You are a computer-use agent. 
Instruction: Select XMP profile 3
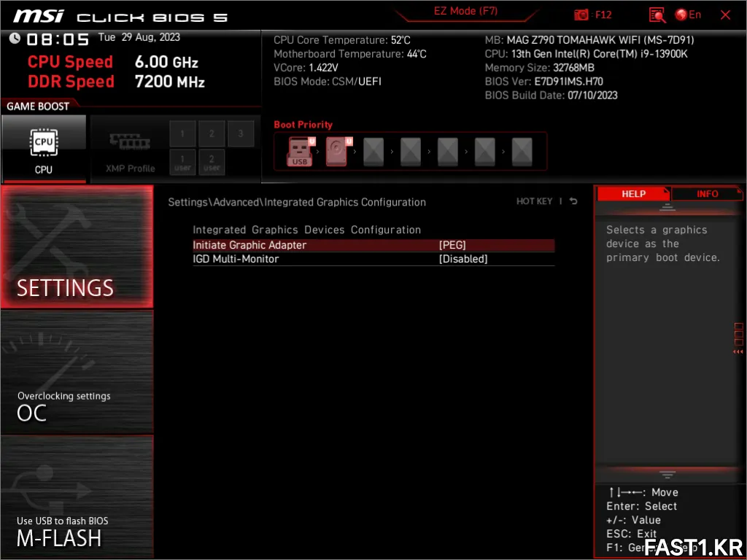[x=241, y=134]
